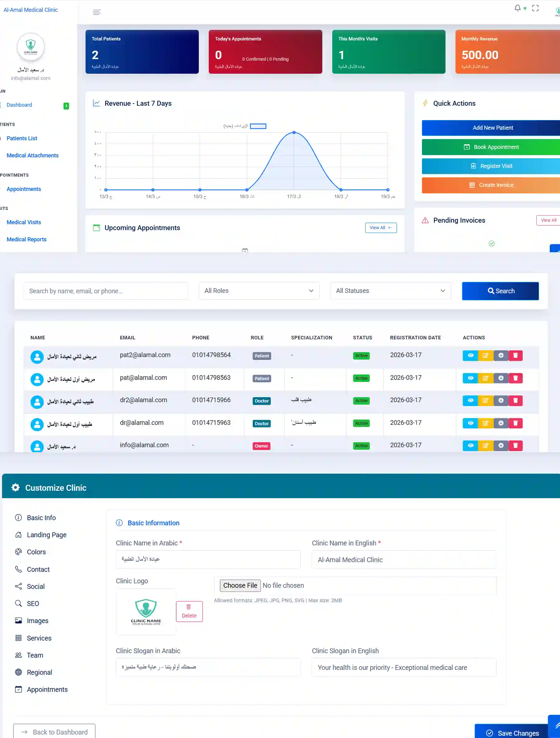This screenshot has width=560, height=738.
Task: Click the Save Changes button
Action: click(512, 733)
